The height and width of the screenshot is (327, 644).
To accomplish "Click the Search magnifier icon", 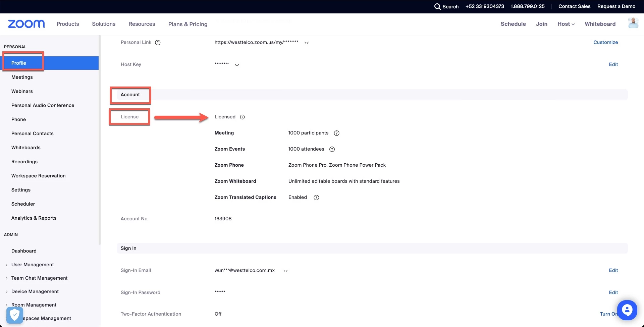I will click(x=437, y=6).
